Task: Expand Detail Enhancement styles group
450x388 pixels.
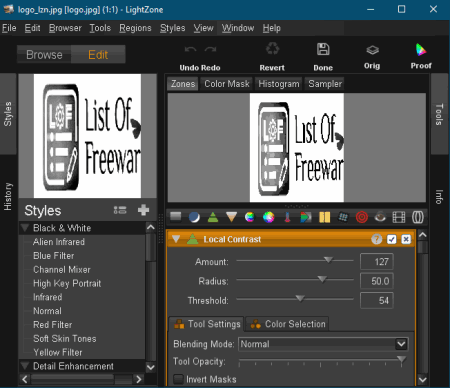Action: 25,366
